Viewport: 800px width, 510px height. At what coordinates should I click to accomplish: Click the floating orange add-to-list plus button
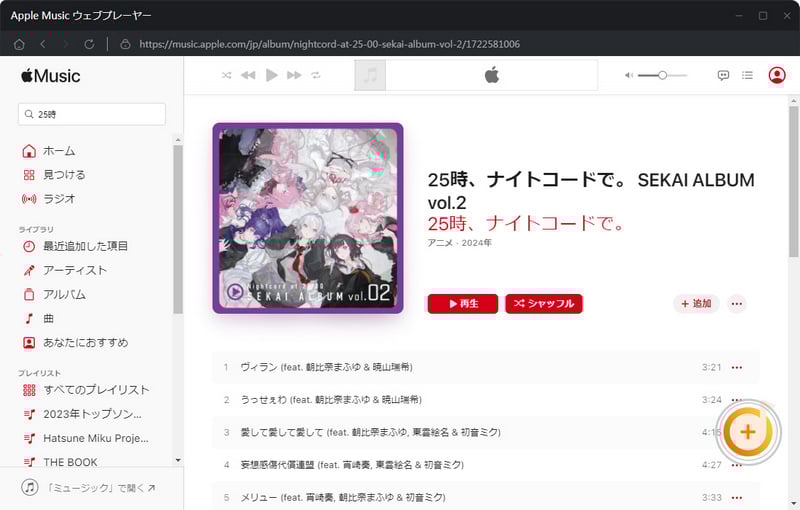click(x=748, y=432)
